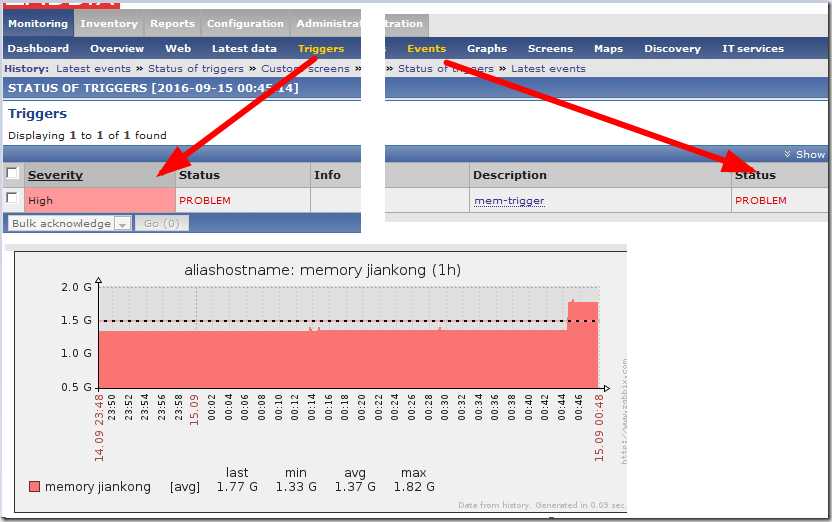Image resolution: width=832 pixels, height=522 pixels.
Task: Open the Bulk acknowledge dropdown
Action: point(69,223)
